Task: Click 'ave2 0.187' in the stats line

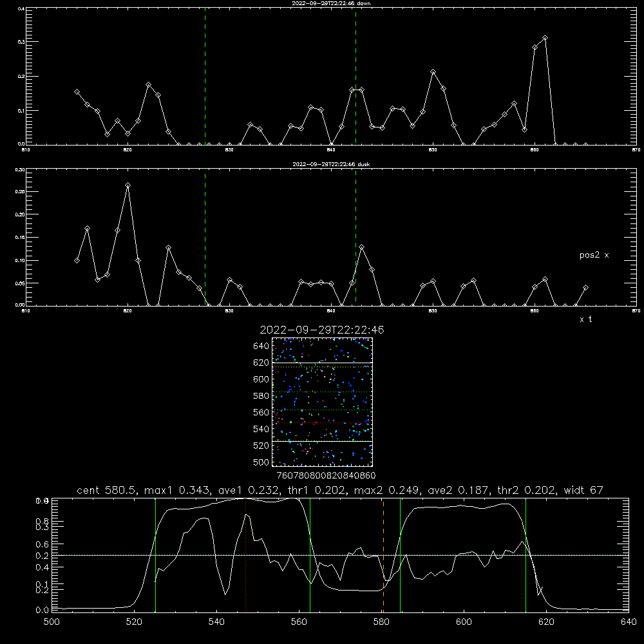Action: tap(459, 490)
